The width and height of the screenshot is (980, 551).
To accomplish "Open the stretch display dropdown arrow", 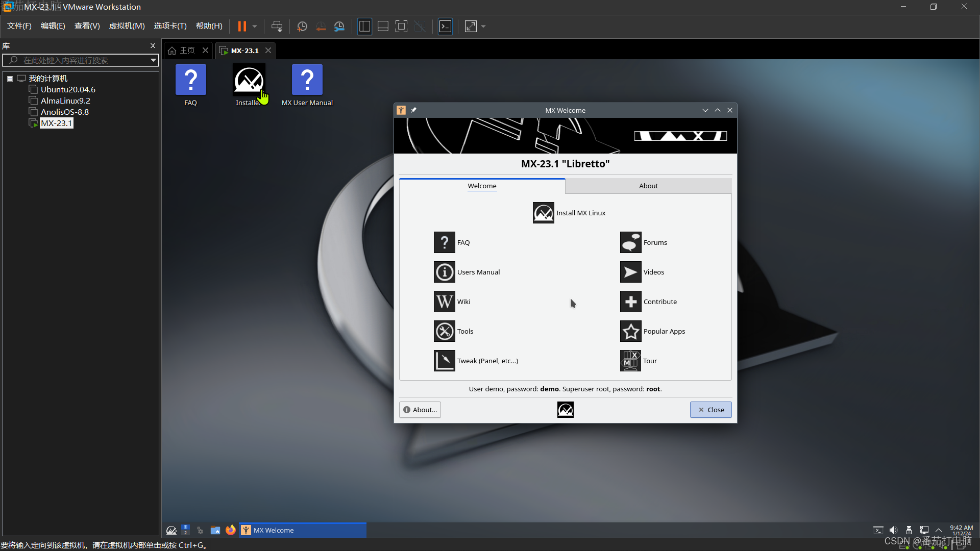I will click(x=483, y=26).
